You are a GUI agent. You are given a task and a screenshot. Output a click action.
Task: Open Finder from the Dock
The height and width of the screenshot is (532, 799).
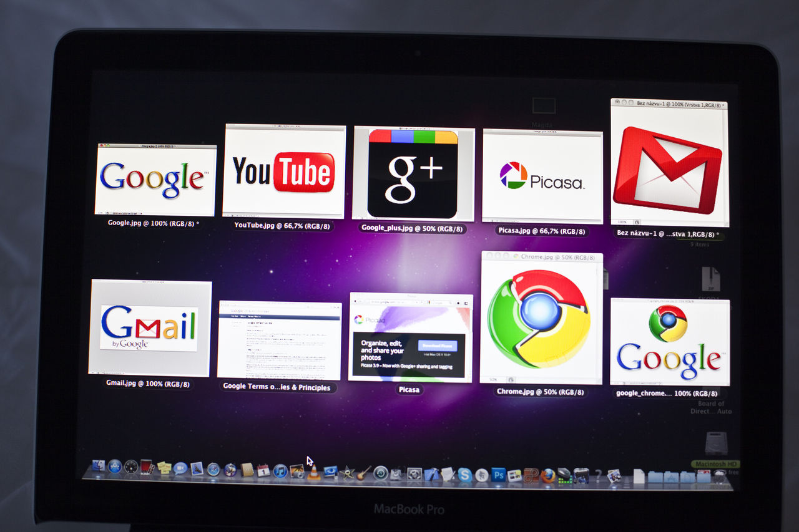pyautogui.click(x=99, y=466)
